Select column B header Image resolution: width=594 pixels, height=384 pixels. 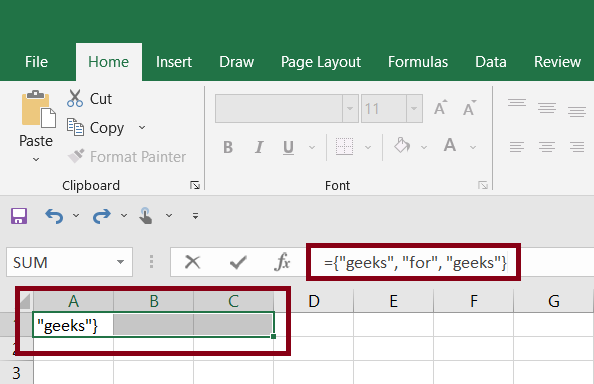(153, 302)
